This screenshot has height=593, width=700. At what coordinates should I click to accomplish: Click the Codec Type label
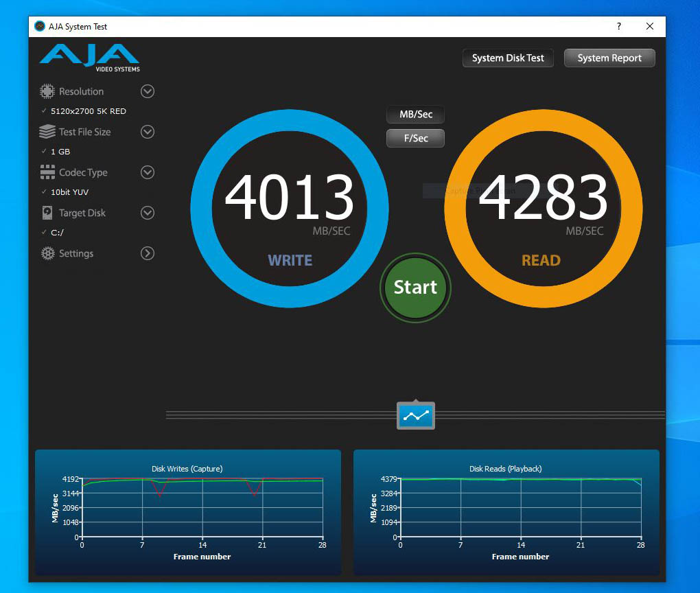84,172
